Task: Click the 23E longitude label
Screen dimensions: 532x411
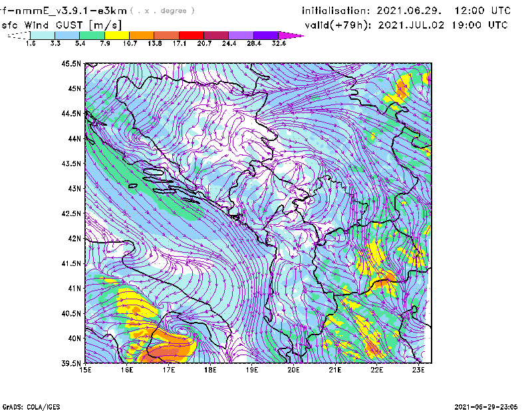Action: (x=418, y=370)
